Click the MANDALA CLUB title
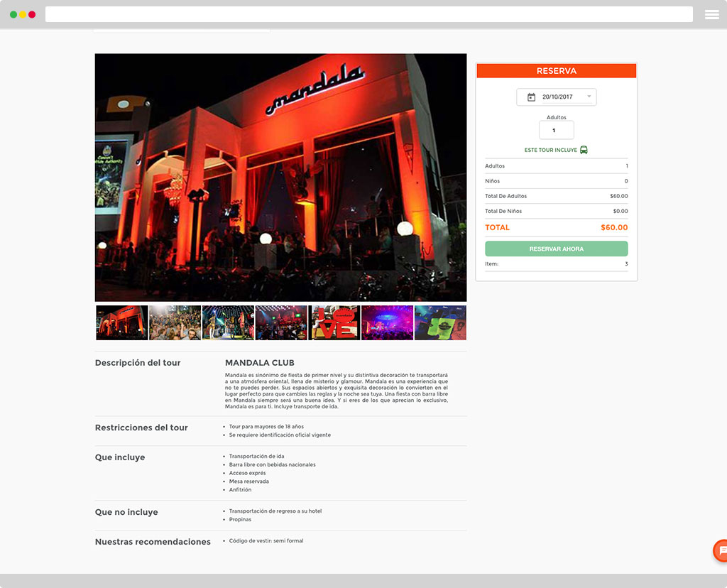The image size is (727, 588). point(260,363)
